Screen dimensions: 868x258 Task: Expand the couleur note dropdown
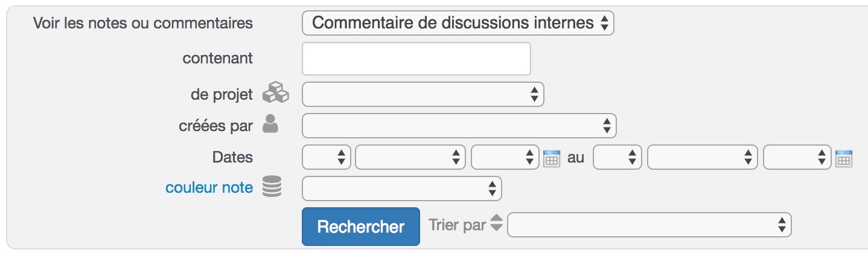pyautogui.click(x=401, y=189)
